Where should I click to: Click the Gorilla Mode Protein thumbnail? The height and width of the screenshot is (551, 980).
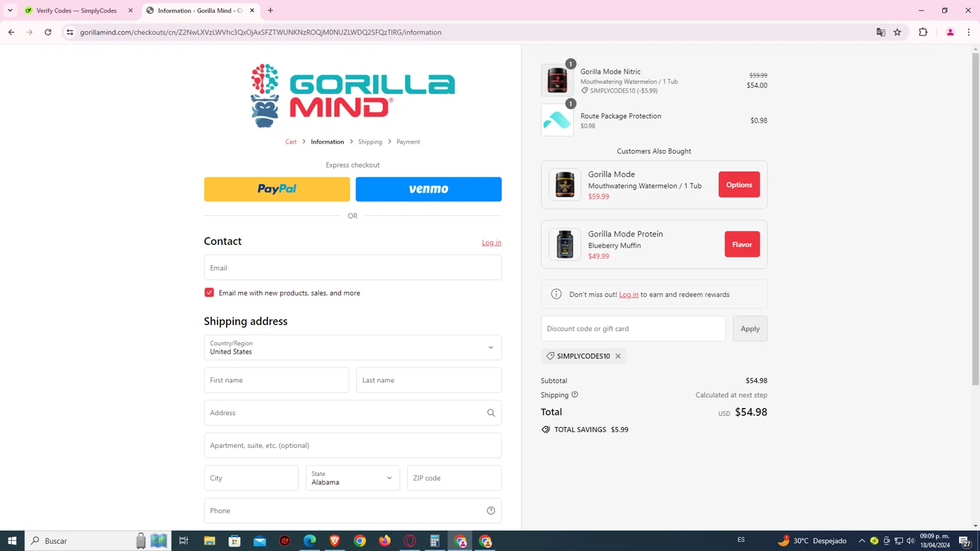pos(564,244)
